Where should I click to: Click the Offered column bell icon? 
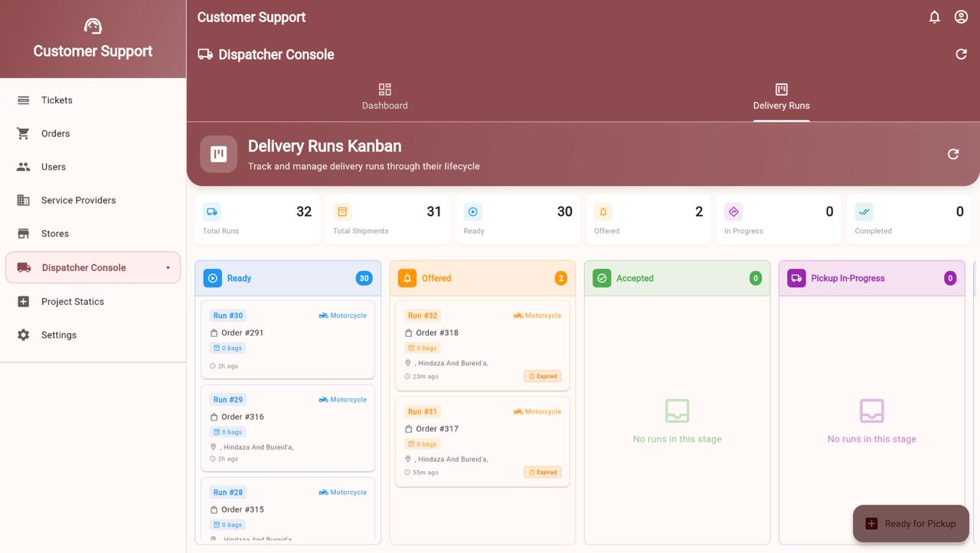tap(407, 278)
